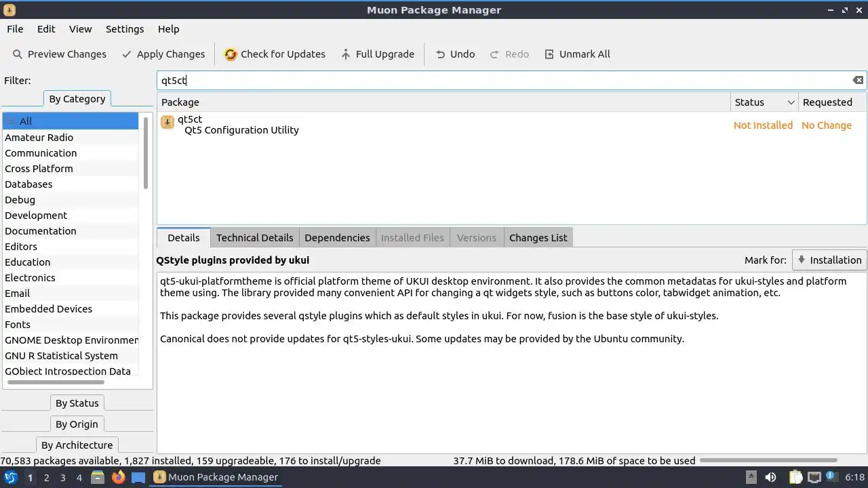Switch to virtual desktop 3

(62, 478)
